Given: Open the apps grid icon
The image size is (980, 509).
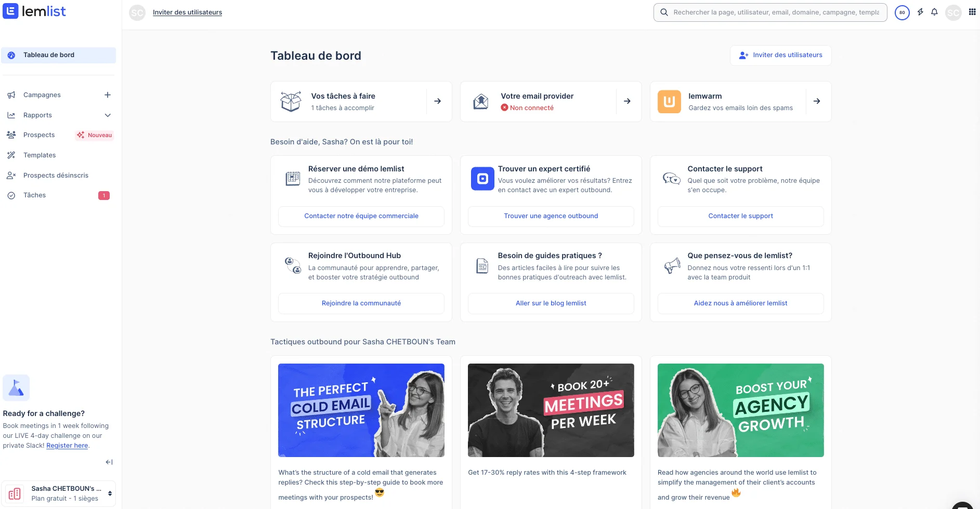Looking at the screenshot, I should 972,12.
